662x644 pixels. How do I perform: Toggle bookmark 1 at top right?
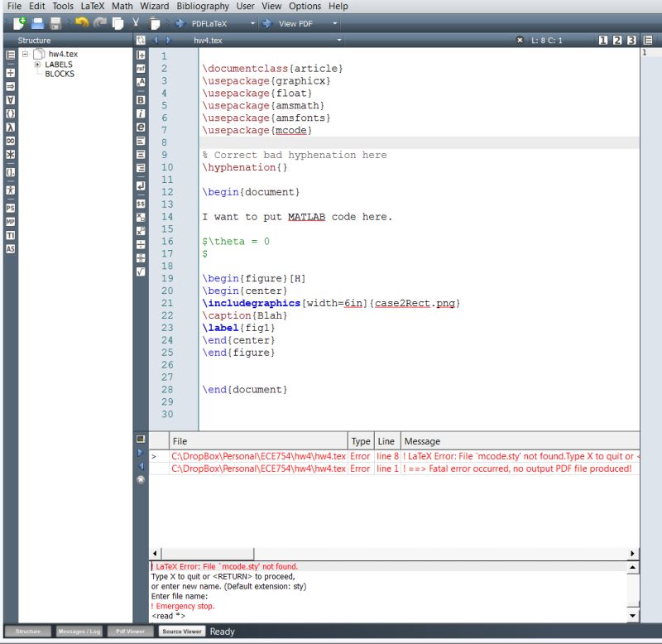coord(603,40)
